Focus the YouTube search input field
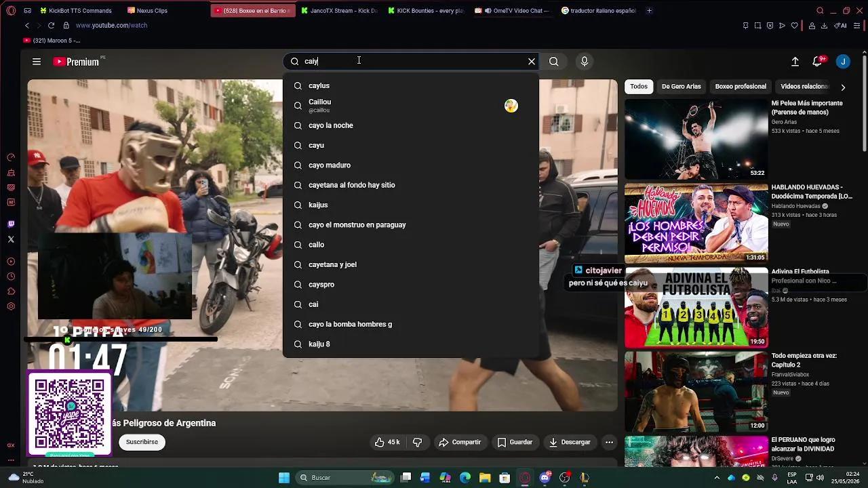The image size is (868, 488). [412, 62]
